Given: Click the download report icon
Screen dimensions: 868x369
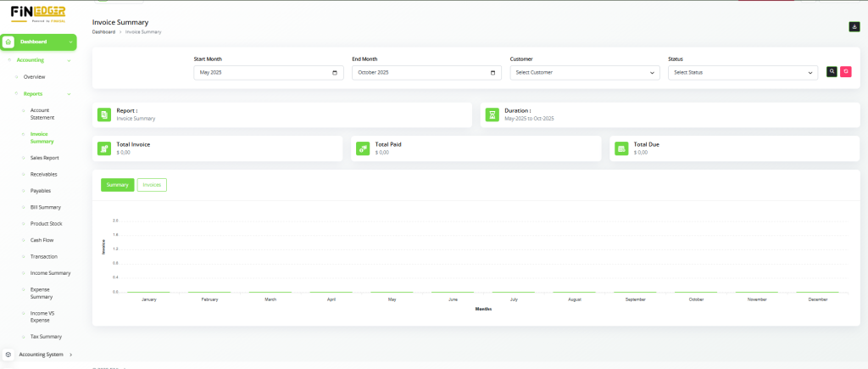Looking at the screenshot, I should pyautogui.click(x=854, y=26).
